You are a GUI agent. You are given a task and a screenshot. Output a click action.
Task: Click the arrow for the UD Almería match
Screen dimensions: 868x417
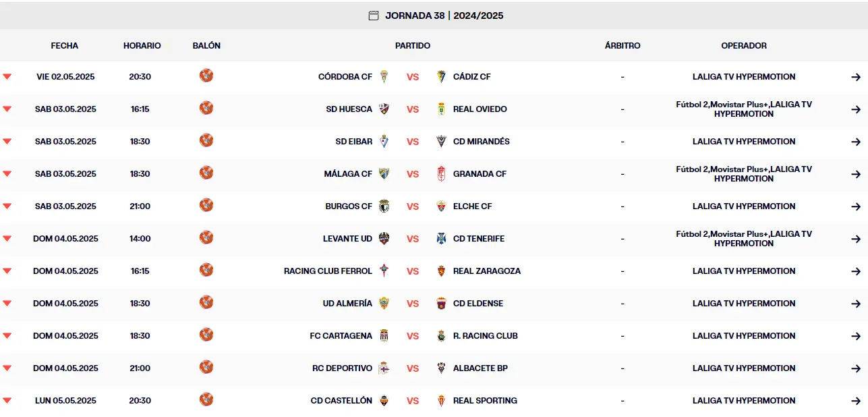(x=857, y=302)
